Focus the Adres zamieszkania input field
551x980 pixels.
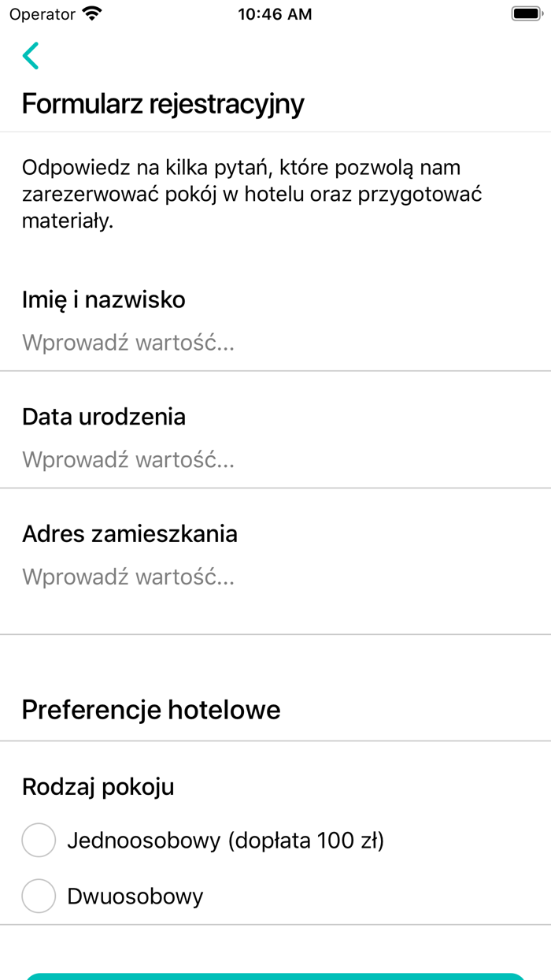point(275,577)
